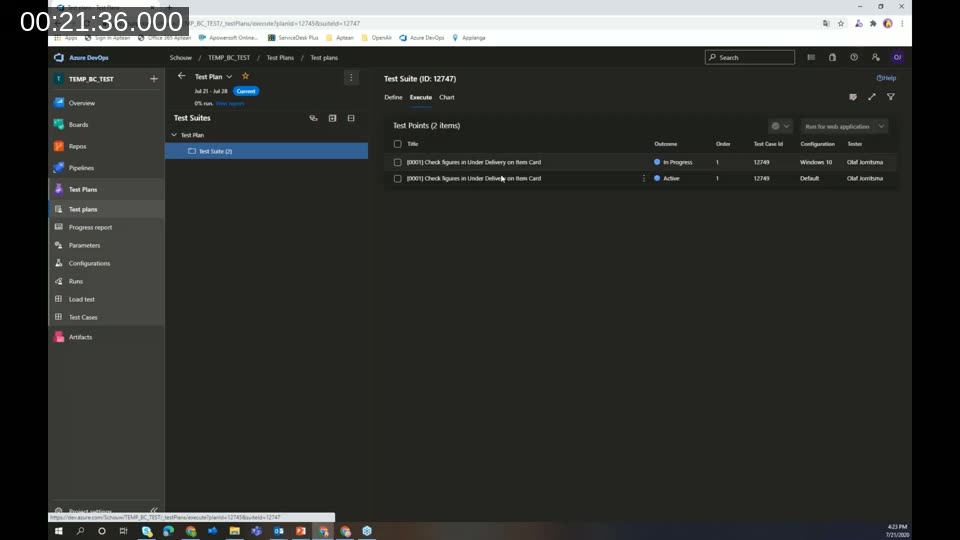Mark Test Plan as favorite with star

pyautogui.click(x=246, y=76)
